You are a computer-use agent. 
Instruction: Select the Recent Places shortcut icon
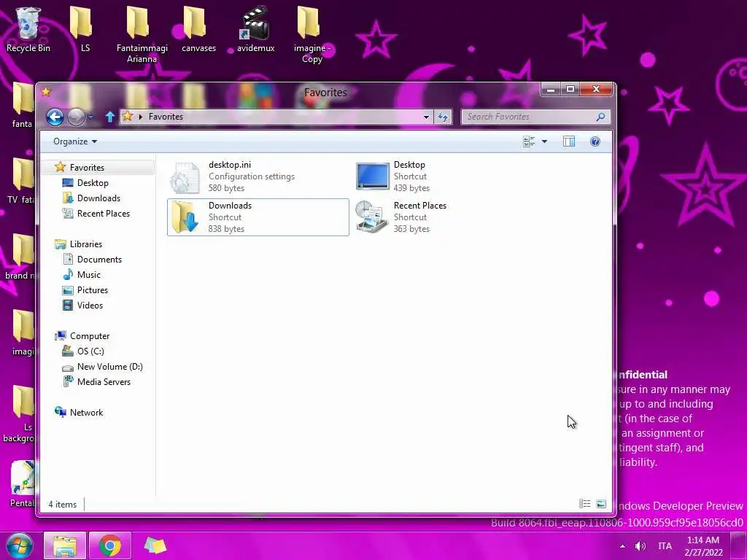point(371,217)
